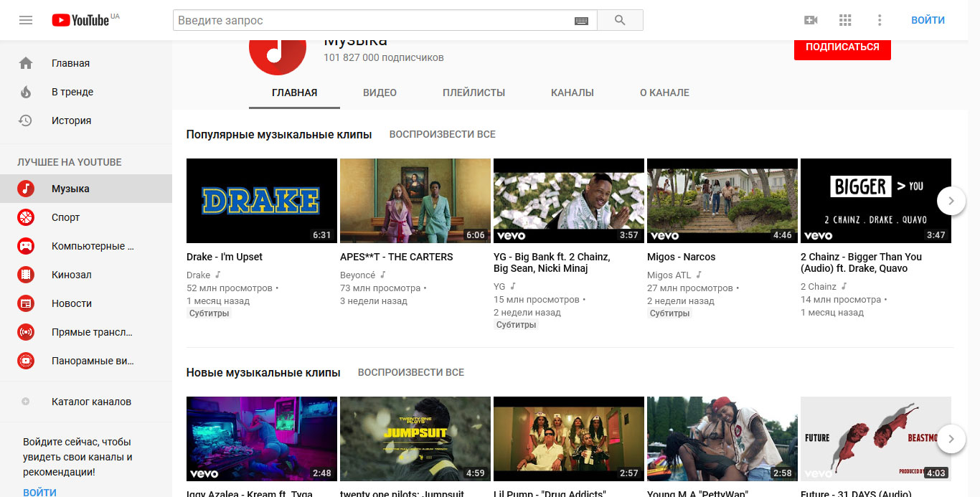Click the Home icon in sidebar
The height and width of the screenshot is (497, 980).
pos(26,63)
